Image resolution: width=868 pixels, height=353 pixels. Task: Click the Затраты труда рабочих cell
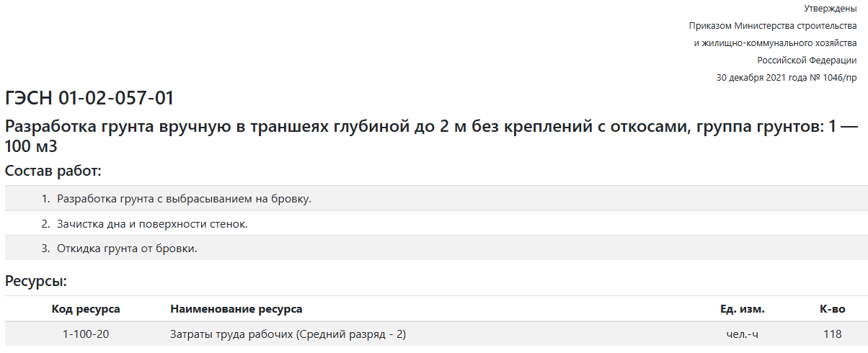[289, 334]
